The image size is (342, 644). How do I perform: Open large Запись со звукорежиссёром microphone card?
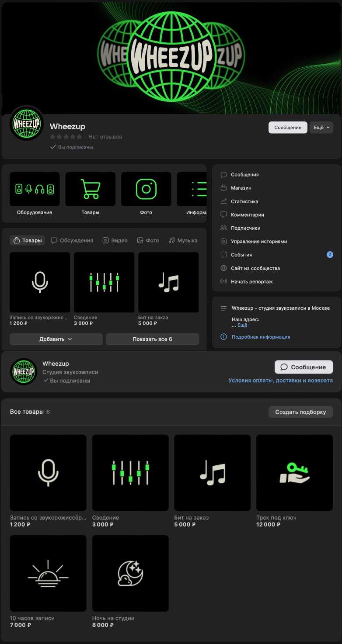pyautogui.click(x=48, y=473)
